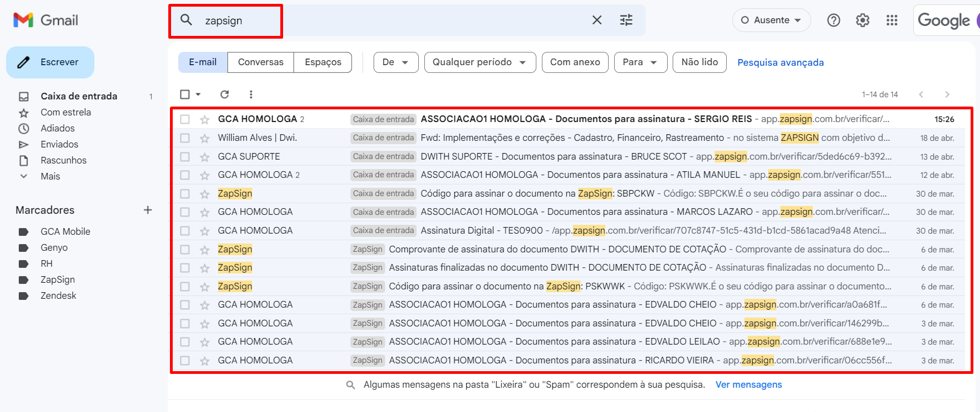
Task: Go to older results arrow
Action: [947, 94]
